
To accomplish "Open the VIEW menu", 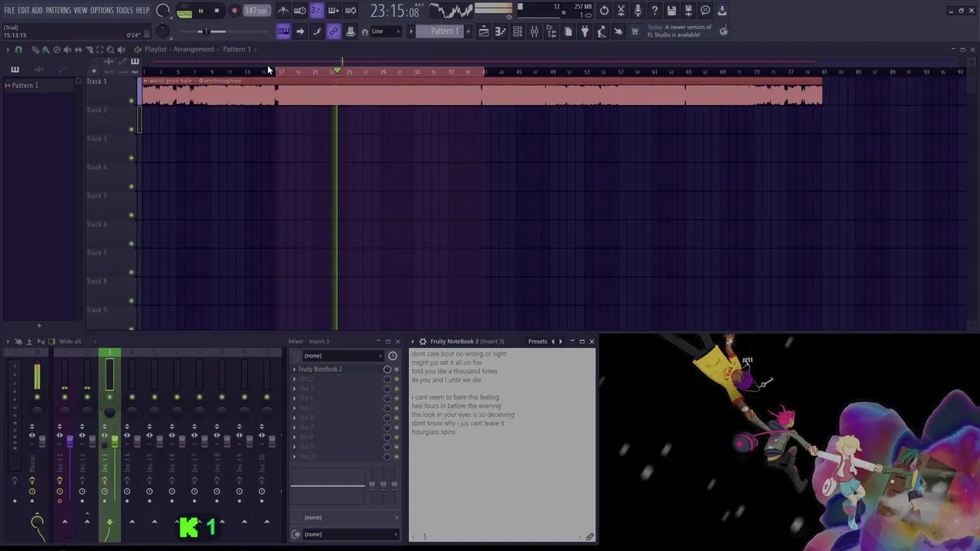I will tap(80, 11).
